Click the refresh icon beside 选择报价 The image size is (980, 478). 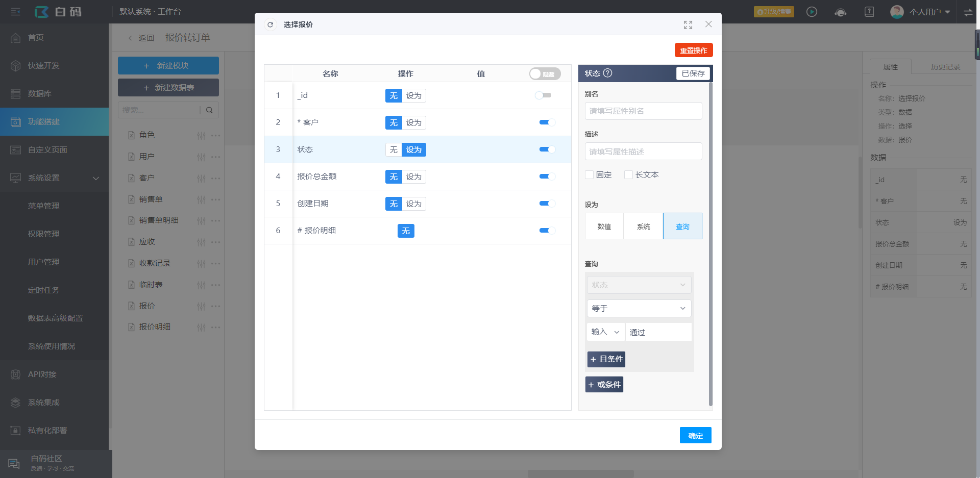(271, 24)
